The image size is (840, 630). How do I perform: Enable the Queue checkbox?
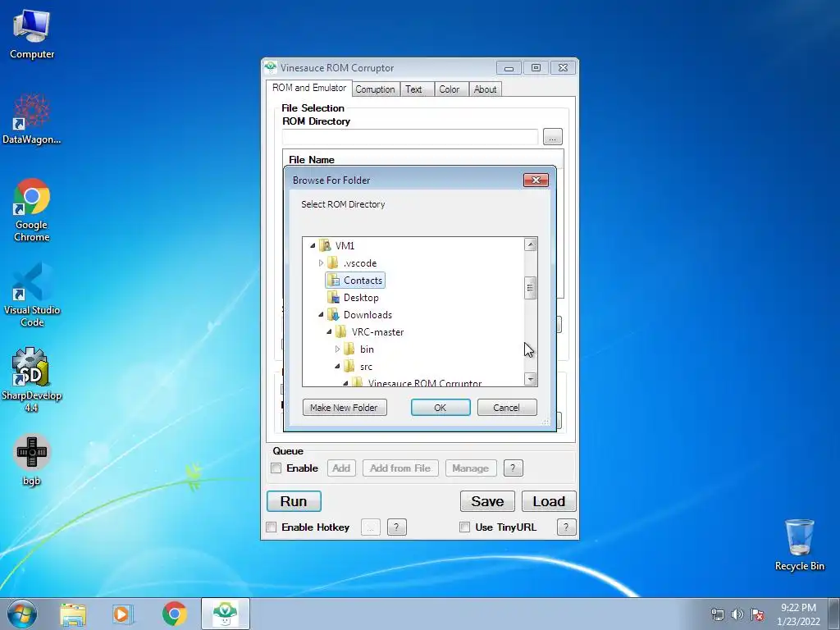coord(276,468)
